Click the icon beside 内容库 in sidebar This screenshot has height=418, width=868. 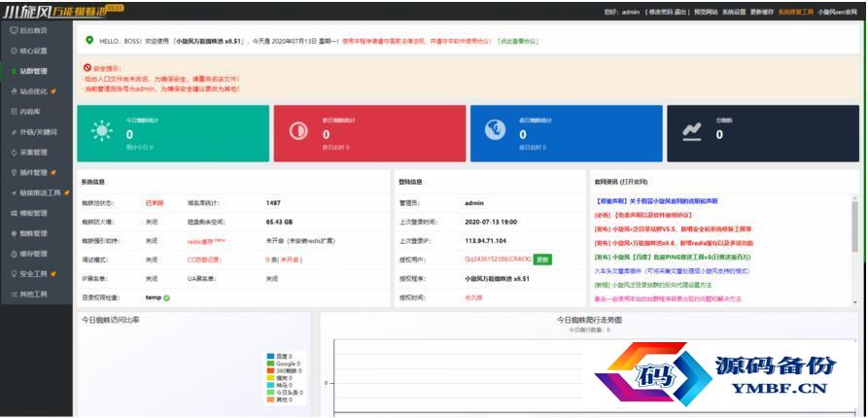point(14,112)
